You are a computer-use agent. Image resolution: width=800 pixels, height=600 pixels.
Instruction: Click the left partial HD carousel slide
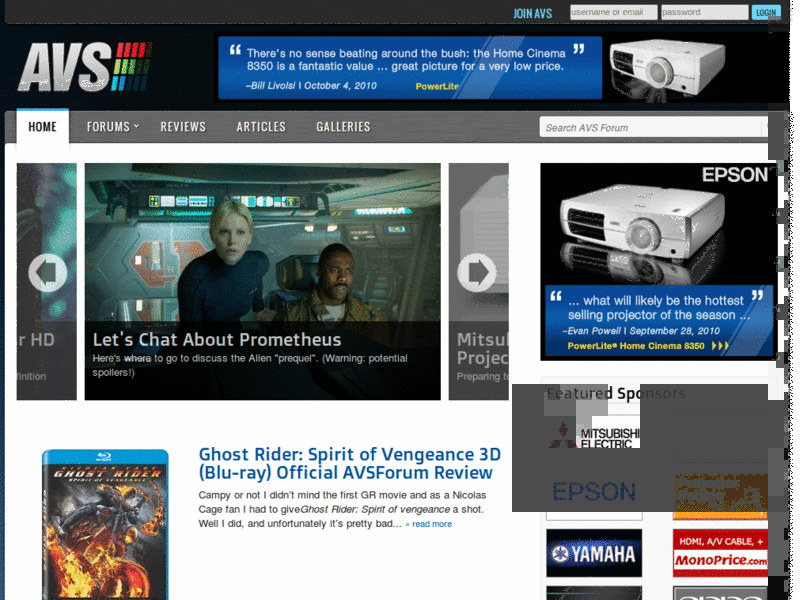pos(46,282)
